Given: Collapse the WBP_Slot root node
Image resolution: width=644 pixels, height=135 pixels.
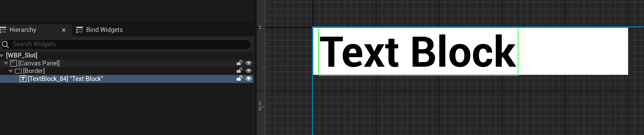Looking at the screenshot, I should pyautogui.click(x=2, y=56).
